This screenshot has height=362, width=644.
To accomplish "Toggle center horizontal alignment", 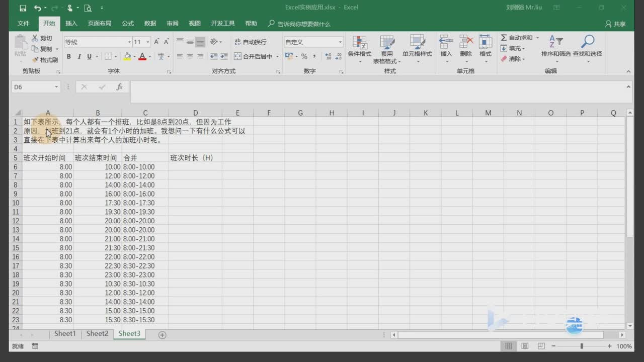I will (x=190, y=56).
